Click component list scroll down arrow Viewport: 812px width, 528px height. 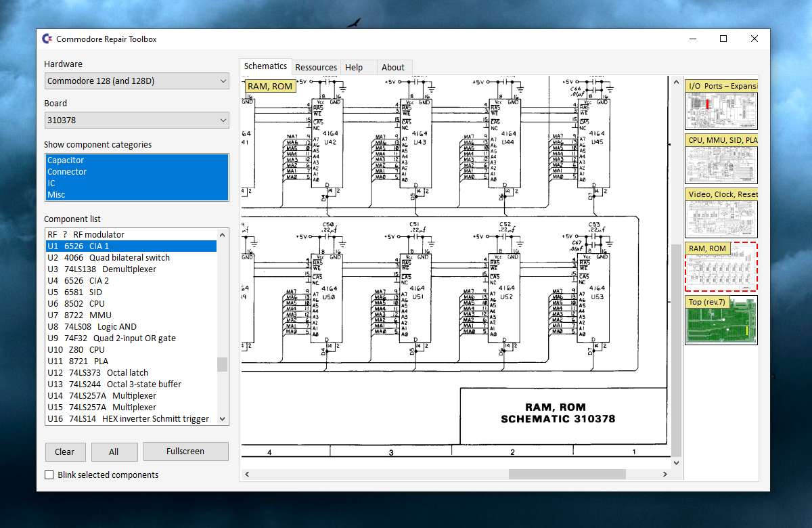(x=223, y=419)
